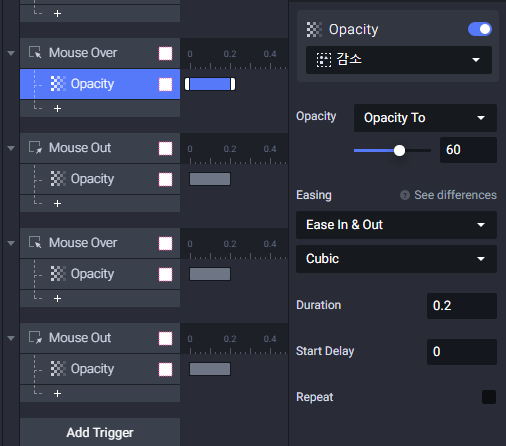
Task: Click the blue timeline bar of the selected Opacity
Action: [x=210, y=84]
